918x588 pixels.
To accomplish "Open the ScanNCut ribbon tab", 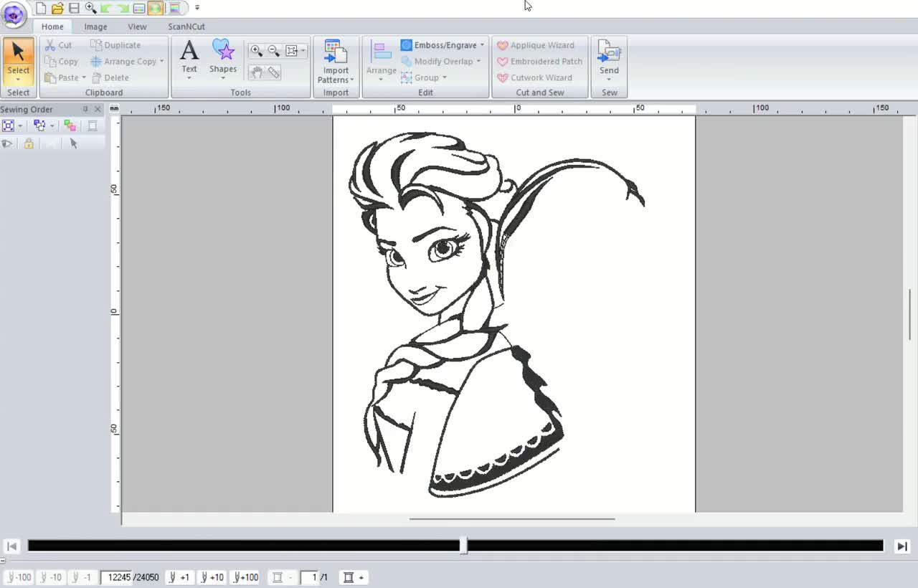I will [186, 27].
